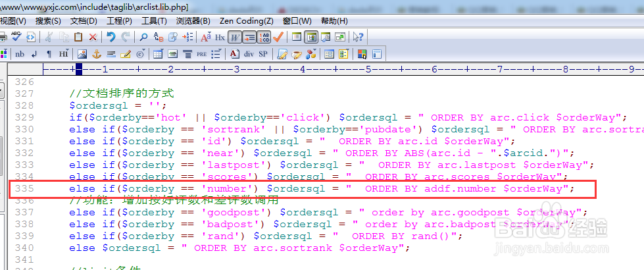Click the context help pointer icon
Viewport: 644px width, 270px height.
[x=358, y=37]
